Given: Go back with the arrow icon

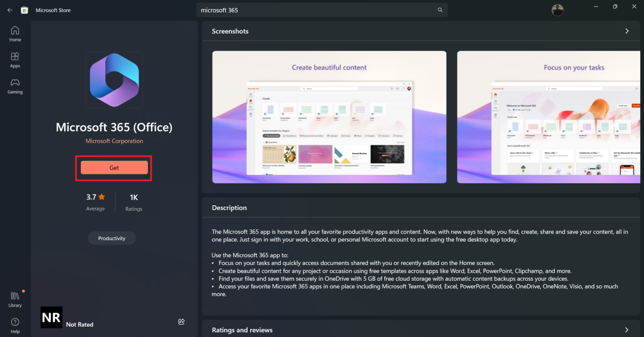Looking at the screenshot, I should (x=10, y=10).
